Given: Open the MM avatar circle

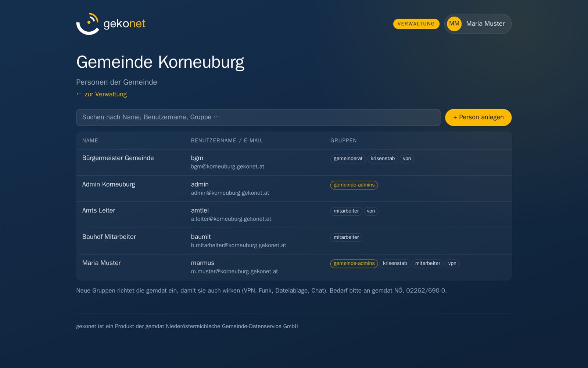Looking at the screenshot, I should (454, 24).
